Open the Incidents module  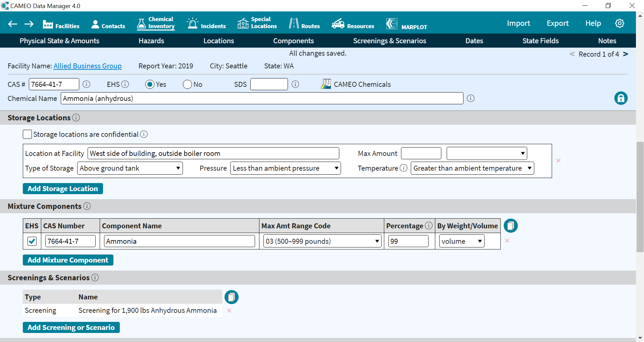click(x=206, y=24)
